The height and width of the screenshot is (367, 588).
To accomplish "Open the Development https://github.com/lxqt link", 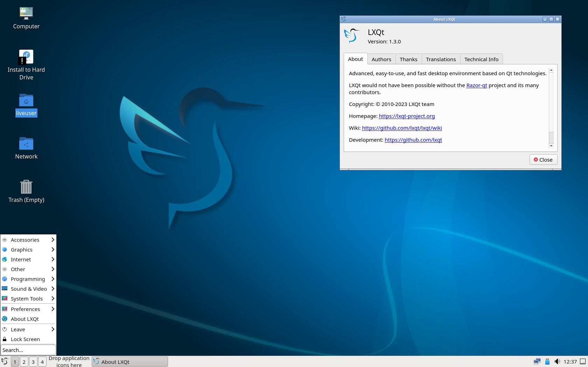I will pos(413,140).
